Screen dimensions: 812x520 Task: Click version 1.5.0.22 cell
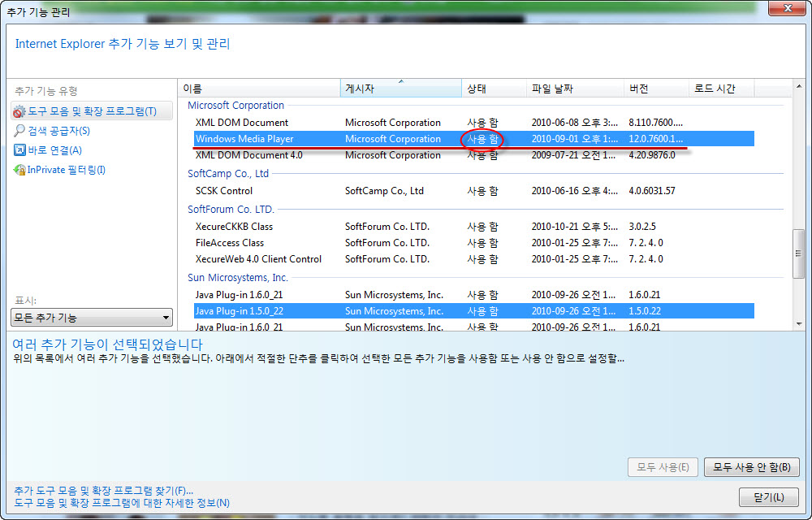645,310
